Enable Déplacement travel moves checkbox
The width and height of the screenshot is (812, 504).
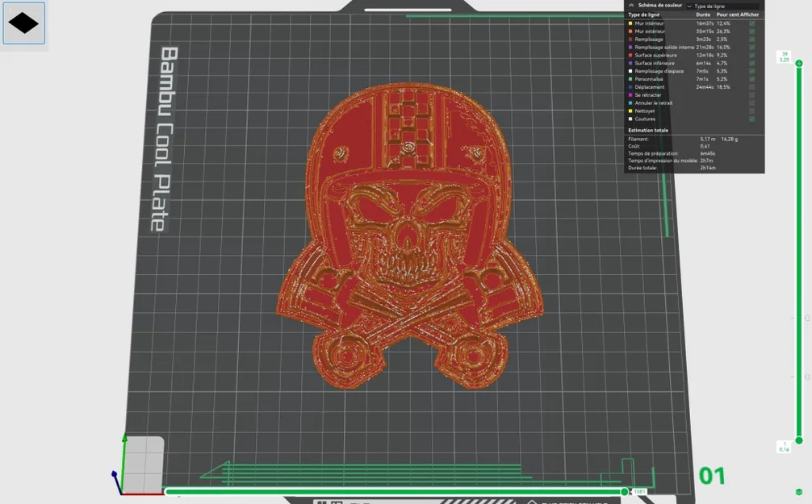point(752,87)
